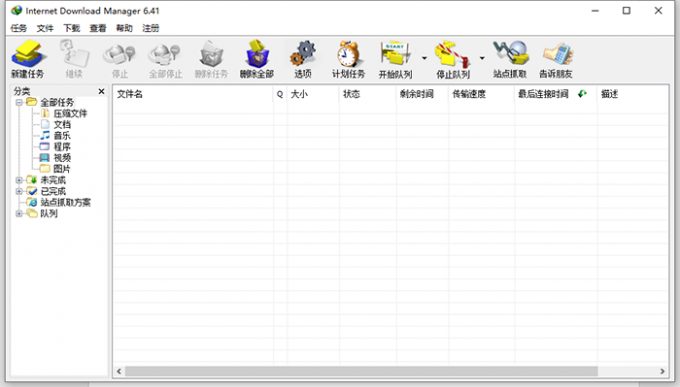The height and width of the screenshot is (387, 680).
Task: Click the 停止 (stop) toolbar icon
Action: tap(120, 59)
